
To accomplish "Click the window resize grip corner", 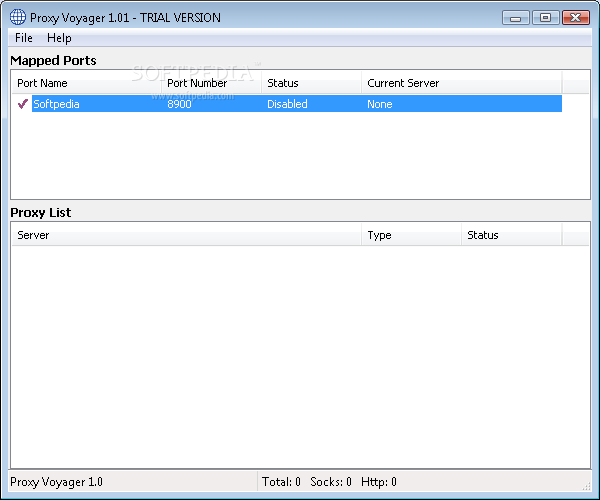I will (x=586, y=486).
